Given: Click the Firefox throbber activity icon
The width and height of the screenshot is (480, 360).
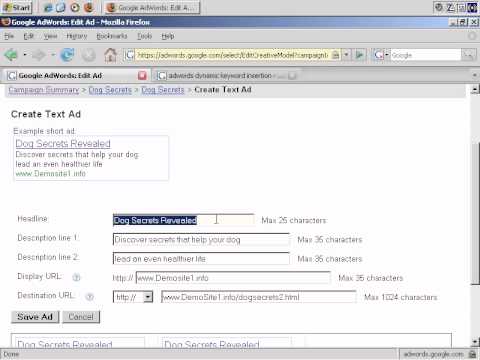Looking at the screenshot, I should 472,36.
